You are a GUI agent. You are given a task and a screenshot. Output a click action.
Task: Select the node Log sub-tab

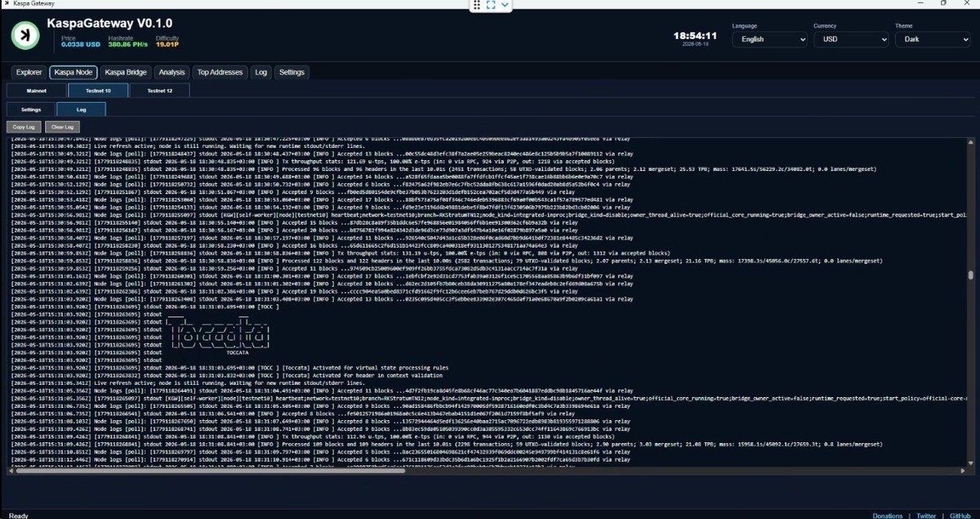coord(82,109)
